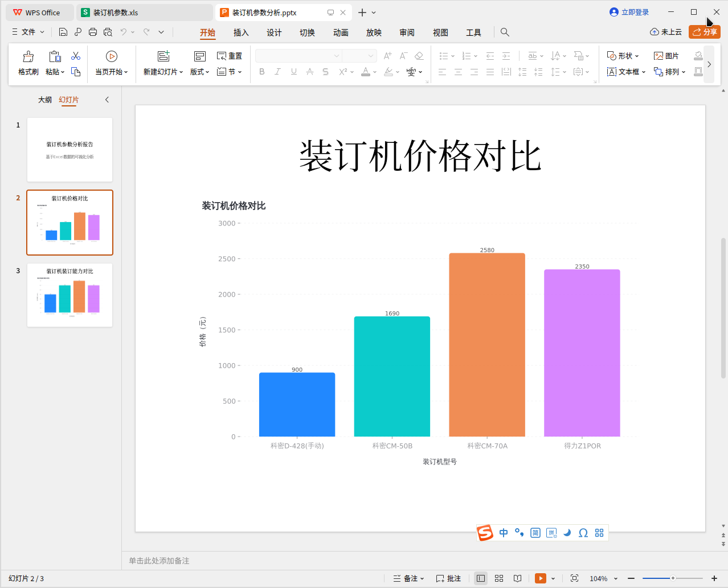
Task: Click the orange slideshow play button in status bar
Action: coord(540,578)
